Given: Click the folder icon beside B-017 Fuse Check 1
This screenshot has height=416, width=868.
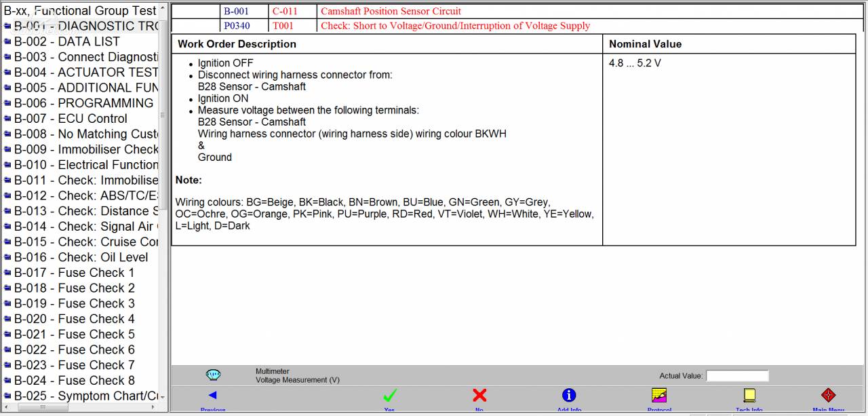Looking at the screenshot, I should point(7,273).
